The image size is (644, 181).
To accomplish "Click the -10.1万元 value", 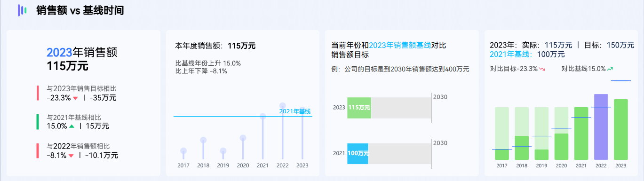I will pos(102,155).
